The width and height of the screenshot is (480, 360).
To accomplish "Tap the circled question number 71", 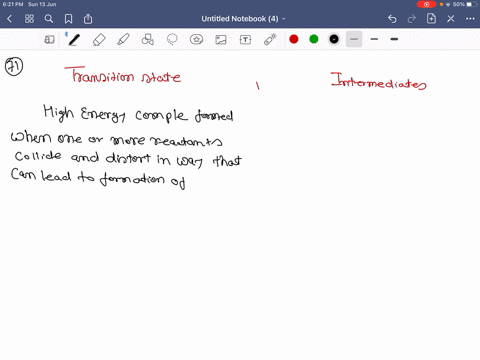I will point(14,66).
